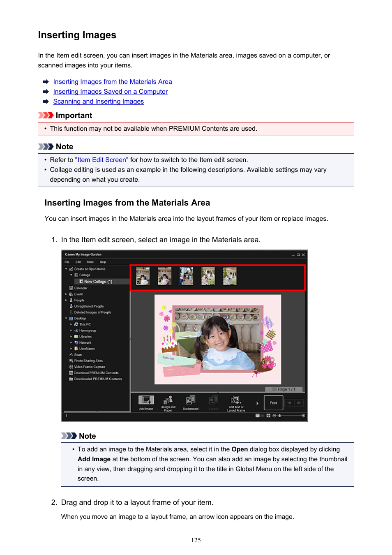This screenshot has height=555, width=392.
Task: Open Inserting Images Saved on a Computer link
Action: click(x=110, y=92)
